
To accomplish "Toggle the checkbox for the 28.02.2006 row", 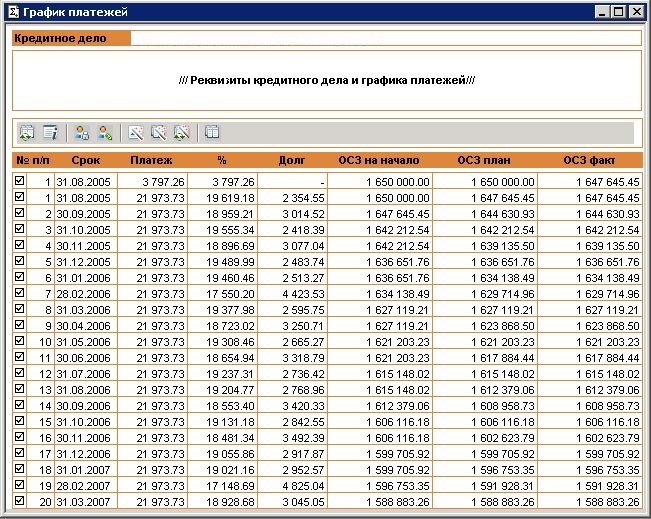I will pyautogui.click(x=19, y=293).
